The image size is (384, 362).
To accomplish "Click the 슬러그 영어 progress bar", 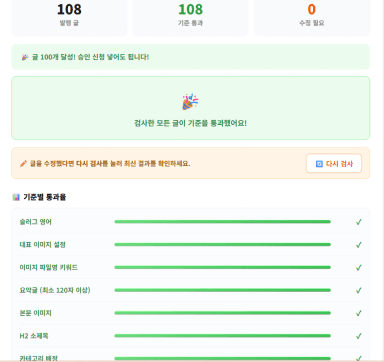I will [222, 222].
